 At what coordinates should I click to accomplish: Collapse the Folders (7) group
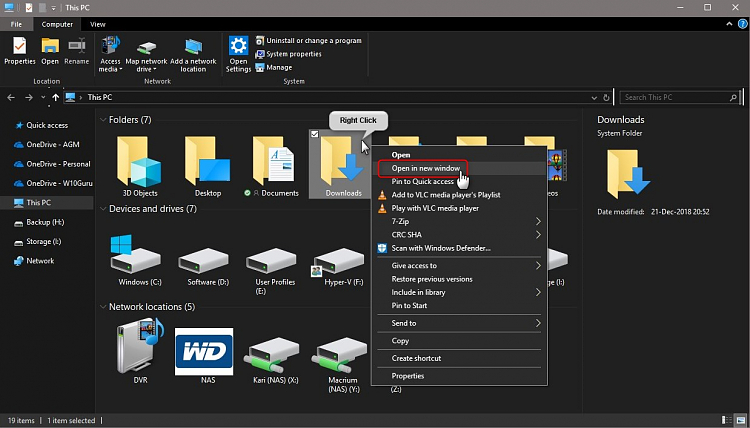(x=103, y=120)
